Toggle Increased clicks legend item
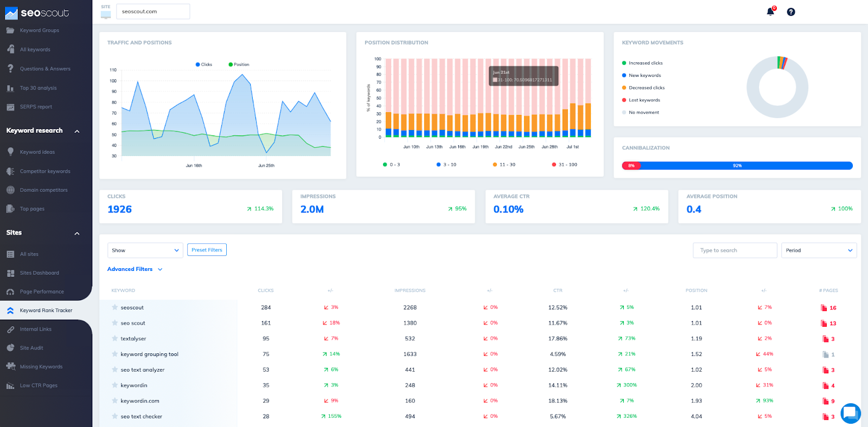Screen dimensions: 868x427 pos(642,63)
